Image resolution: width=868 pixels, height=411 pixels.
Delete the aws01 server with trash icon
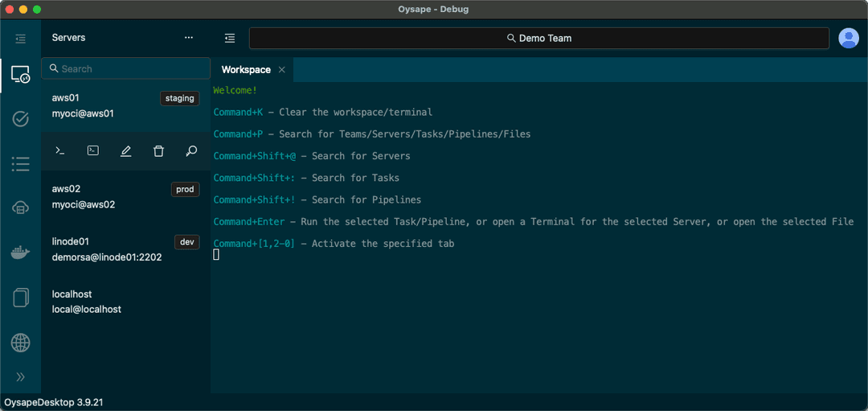[158, 150]
